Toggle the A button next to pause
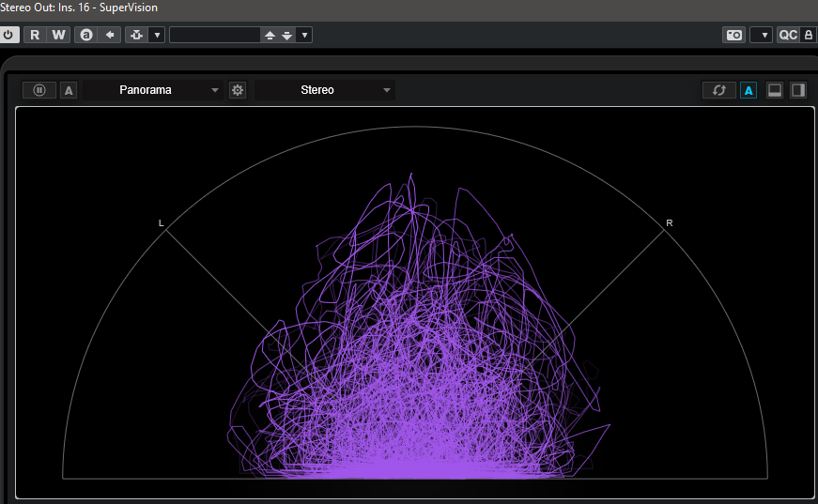This screenshot has width=818, height=504. pyautogui.click(x=69, y=90)
